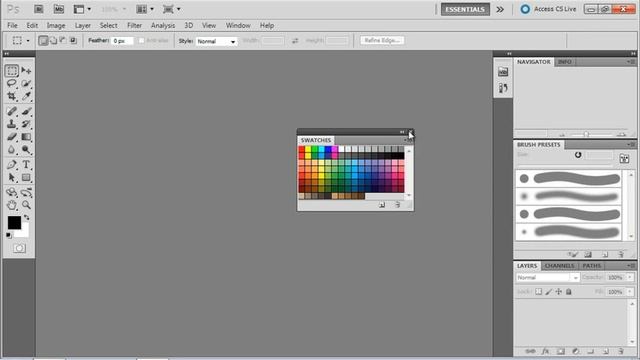Open the Analysis menu
This screenshot has width=640, height=360.
coord(163,25)
